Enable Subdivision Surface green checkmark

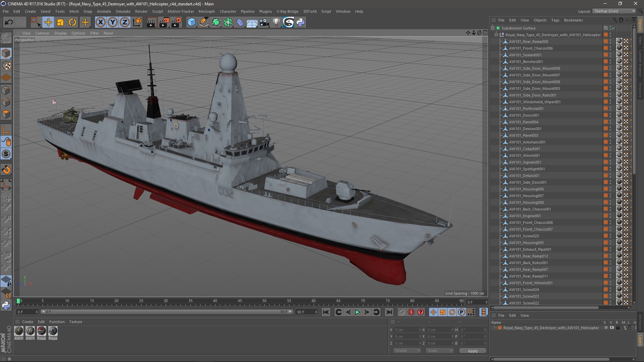tap(613, 28)
